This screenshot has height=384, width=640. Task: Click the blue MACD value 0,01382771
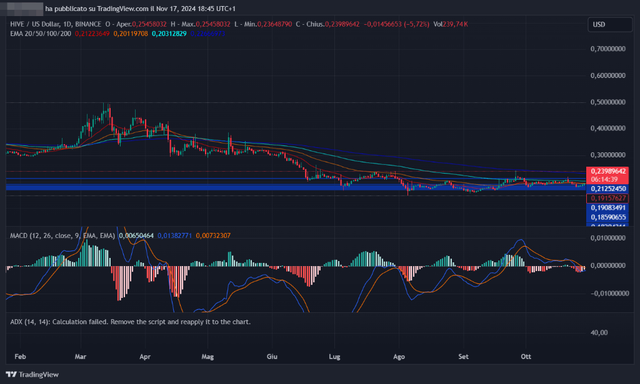coord(174,235)
